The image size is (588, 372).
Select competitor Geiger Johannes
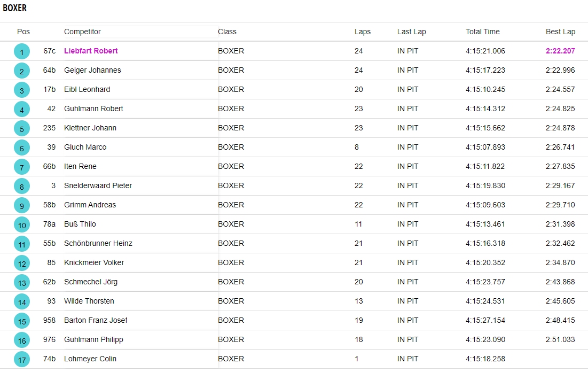coord(92,70)
